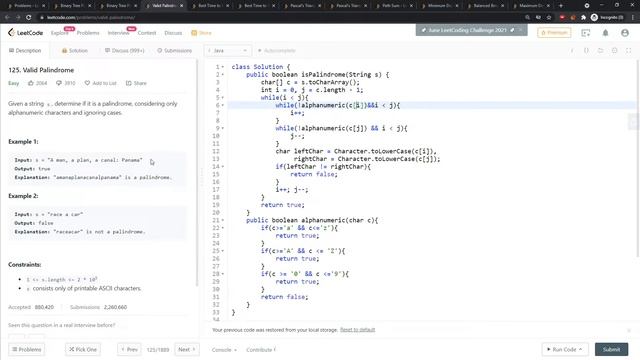Go to Next problem
The height and width of the screenshot is (360, 640).
(x=187, y=349)
